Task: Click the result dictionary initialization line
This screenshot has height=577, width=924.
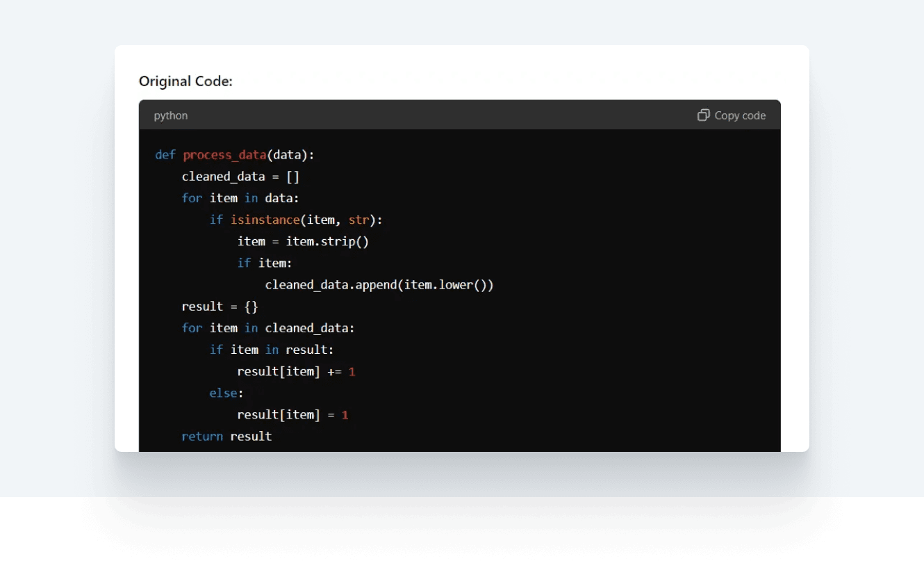Action: [219, 306]
